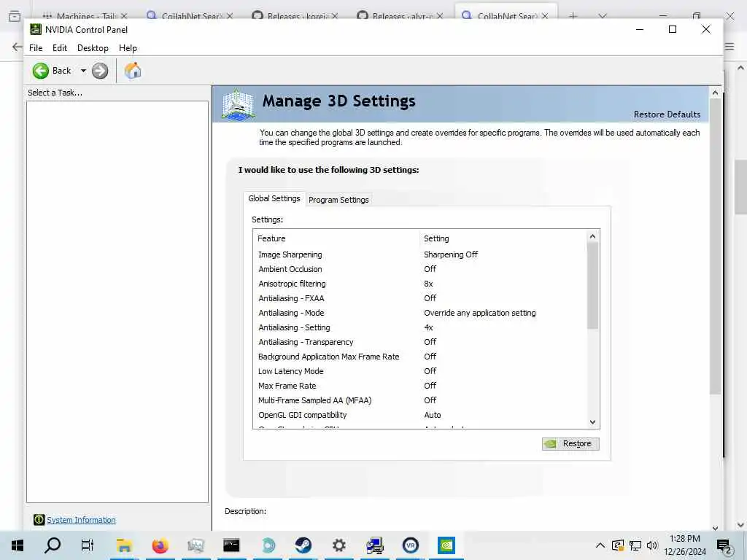
Task: Switch to the Program Settings tab
Action: 338,200
